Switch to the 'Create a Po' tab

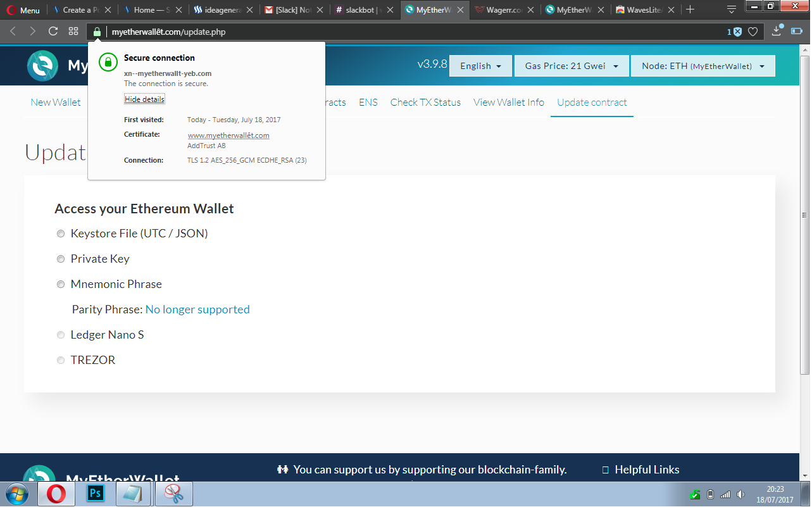(x=82, y=10)
